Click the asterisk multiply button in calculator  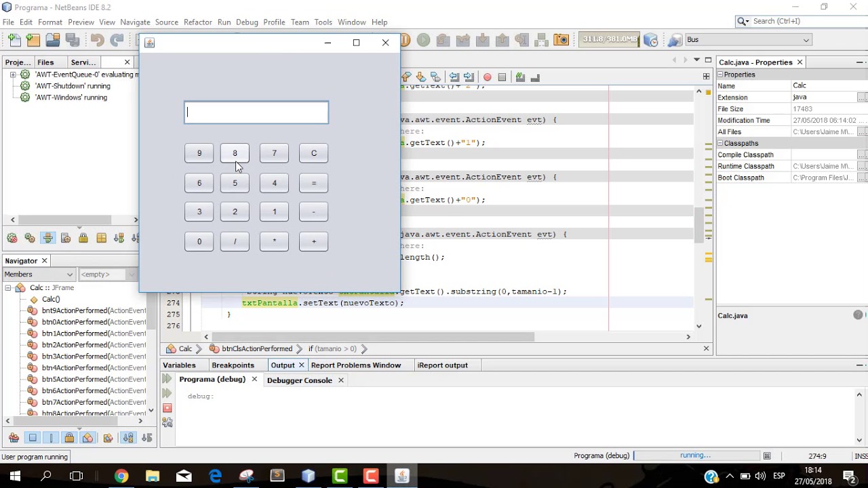tap(274, 241)
